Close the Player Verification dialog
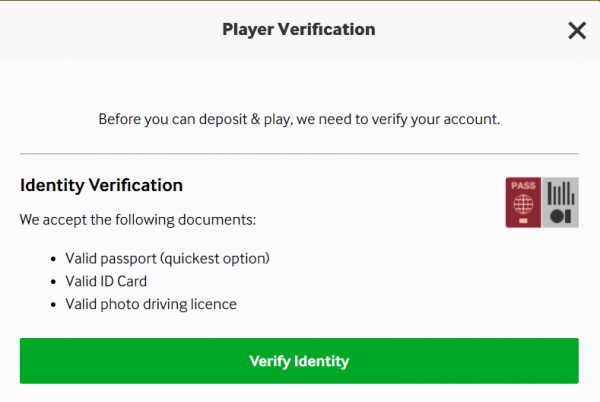This screenshot has height=402, width=600. [577, 31]
